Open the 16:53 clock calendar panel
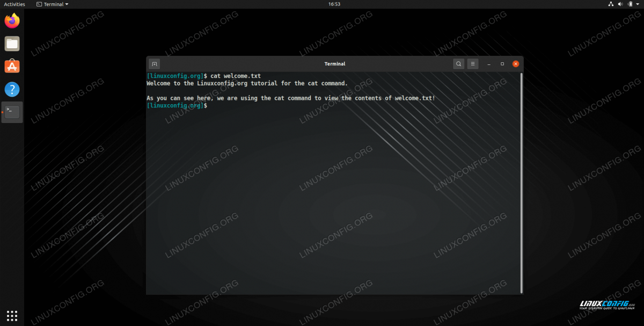This screenshot has width=644, height=326. 334,4
